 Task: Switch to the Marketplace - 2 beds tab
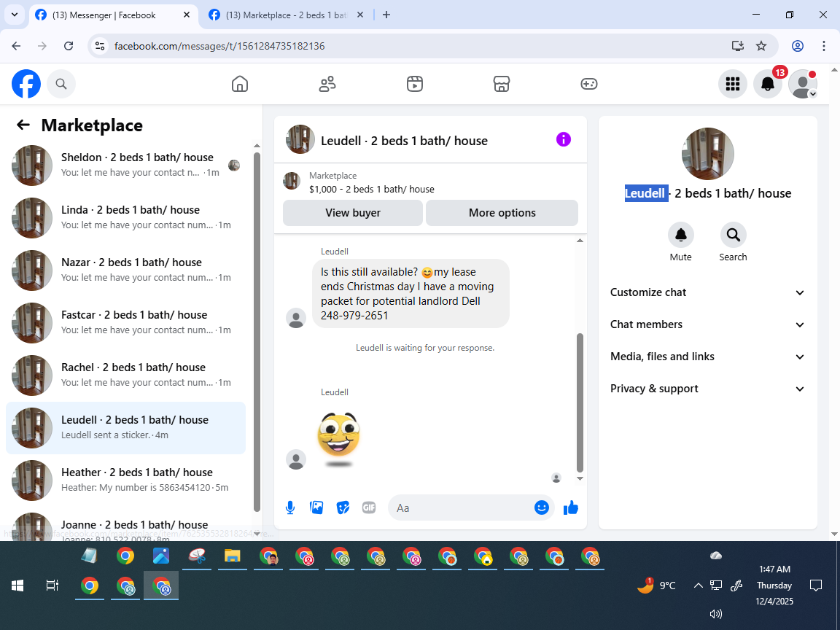pyautogui.click(x=287, y=15)
